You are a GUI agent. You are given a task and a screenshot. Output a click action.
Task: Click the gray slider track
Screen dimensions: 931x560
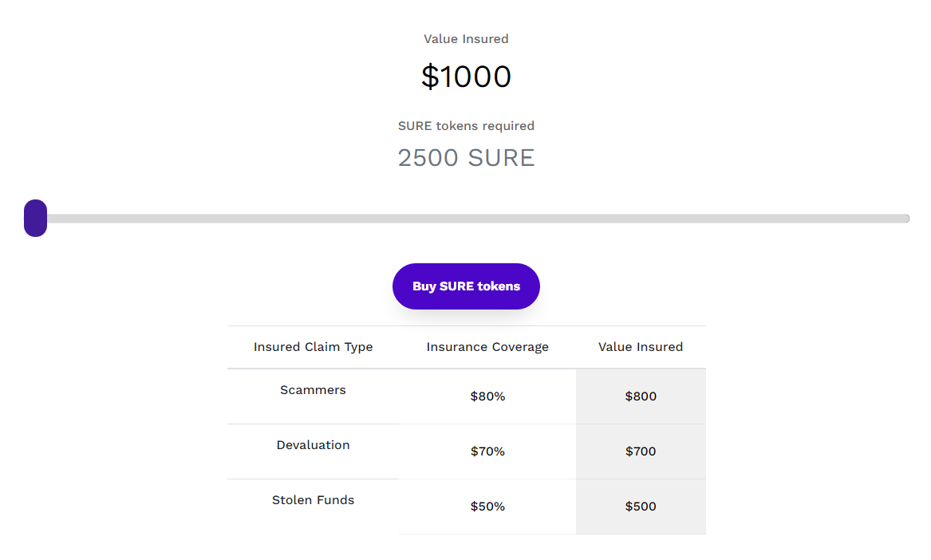point(479,219)
